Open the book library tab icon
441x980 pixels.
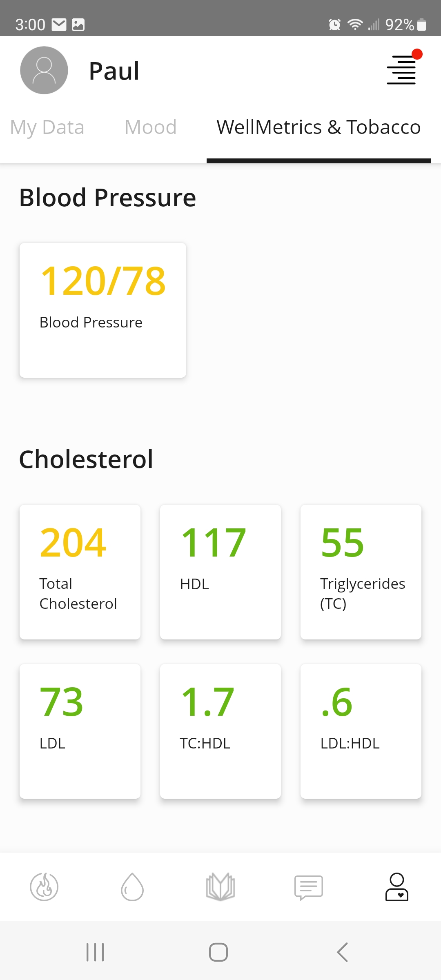coord(220,886)
